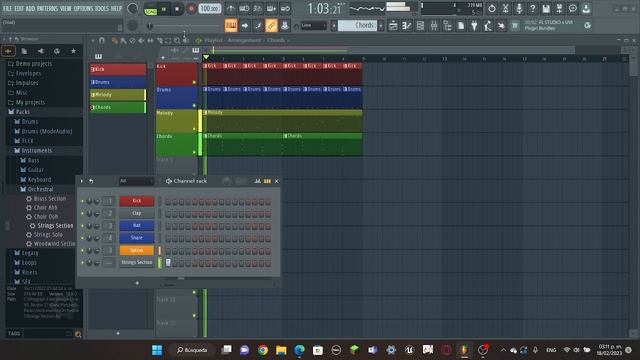Click channel rack graph editor icon
Viewport: 640px width, 360px height.
click(258, 181)
